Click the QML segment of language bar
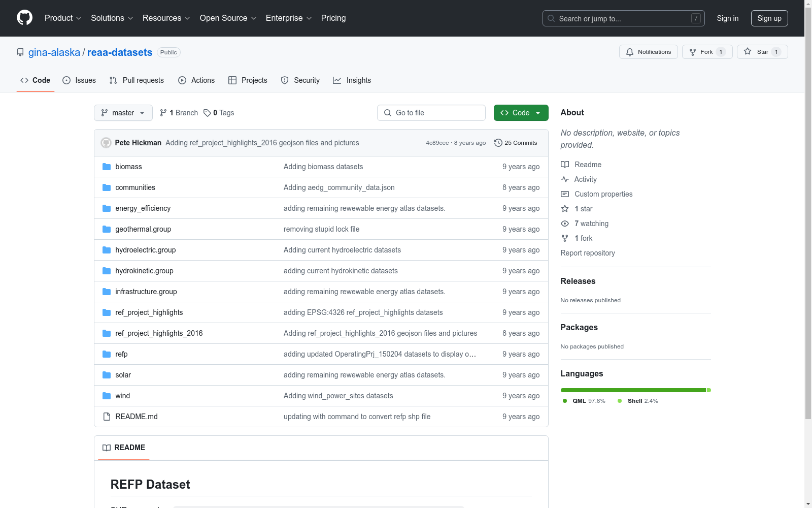 click(x=633, y=390)
